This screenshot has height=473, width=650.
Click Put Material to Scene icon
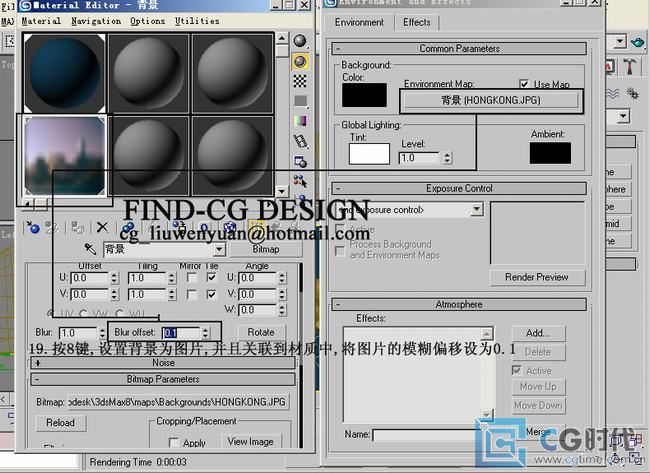[51, 227]
